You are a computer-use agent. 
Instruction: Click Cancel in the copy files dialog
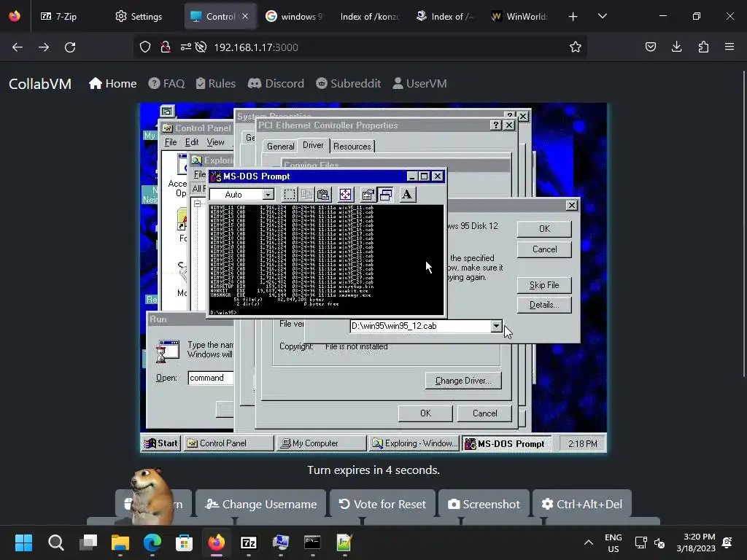pyautogui.click(x=544, y=249)
